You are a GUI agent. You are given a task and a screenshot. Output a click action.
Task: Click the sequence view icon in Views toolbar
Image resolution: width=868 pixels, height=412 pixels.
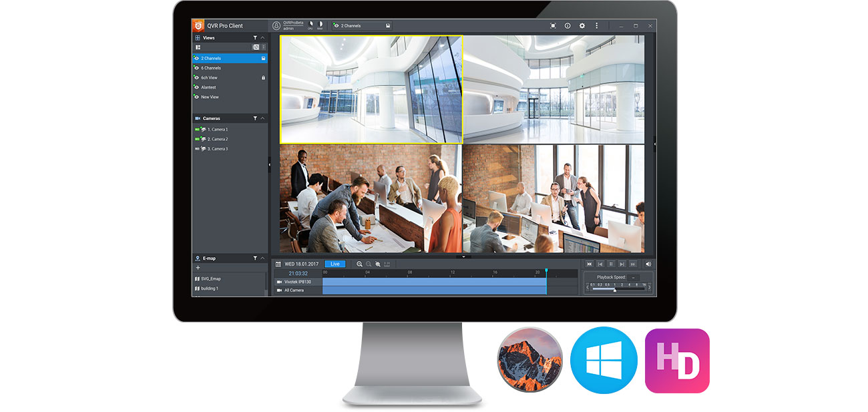click(256, 47)
